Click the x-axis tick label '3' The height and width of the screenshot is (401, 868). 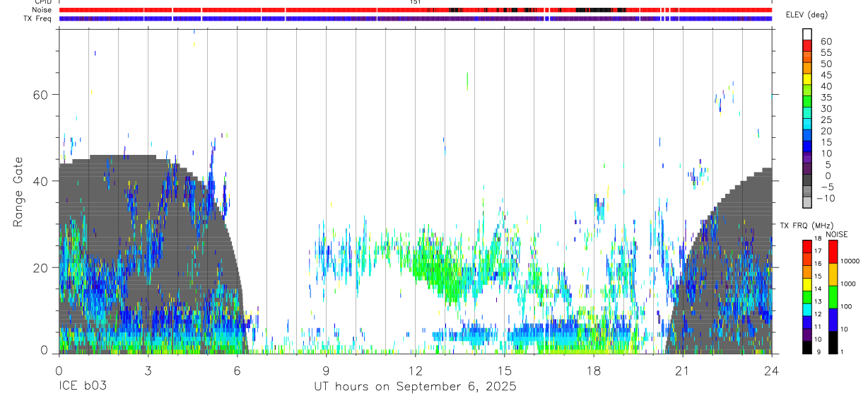148,370
